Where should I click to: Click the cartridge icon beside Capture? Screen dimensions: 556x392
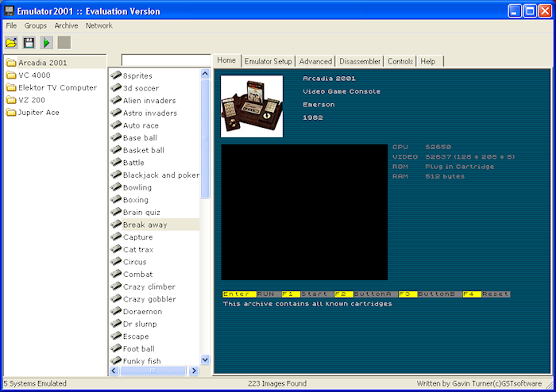[x=116, y=236]
